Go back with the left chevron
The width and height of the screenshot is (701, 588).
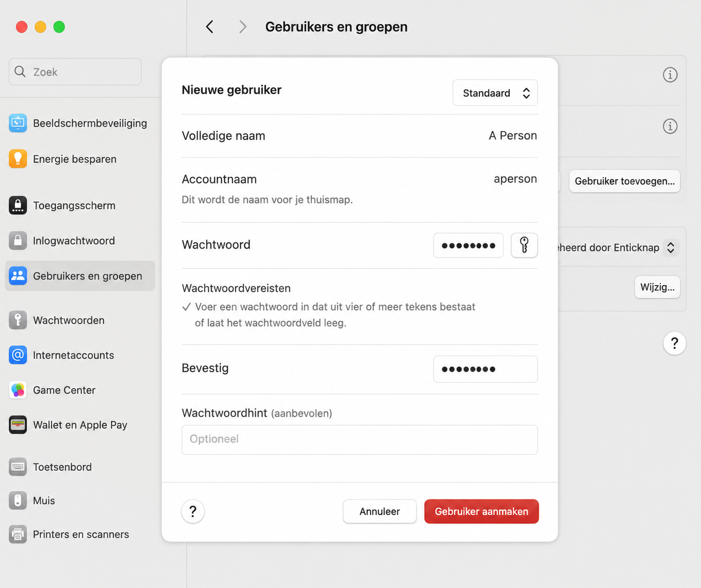209,27
